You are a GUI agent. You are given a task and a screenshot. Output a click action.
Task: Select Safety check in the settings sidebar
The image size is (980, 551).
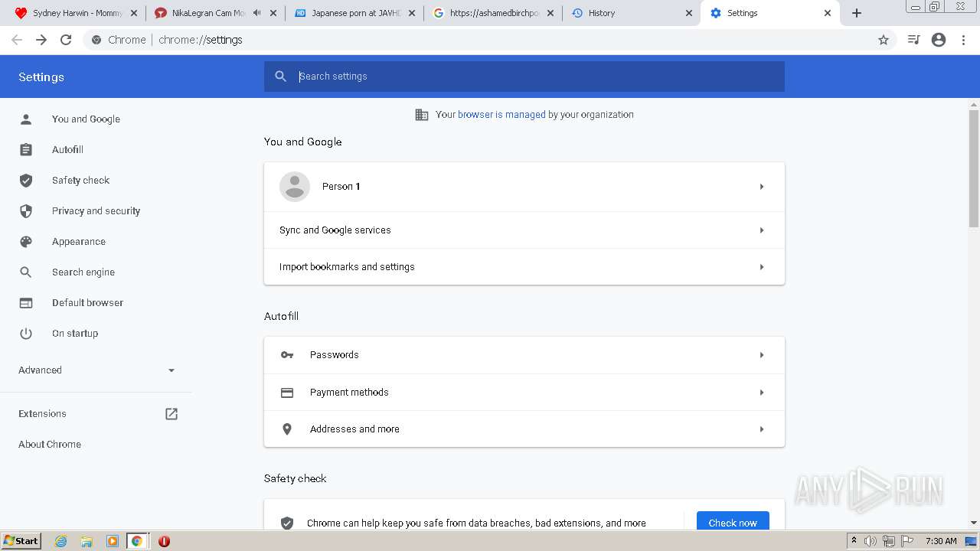80,181
